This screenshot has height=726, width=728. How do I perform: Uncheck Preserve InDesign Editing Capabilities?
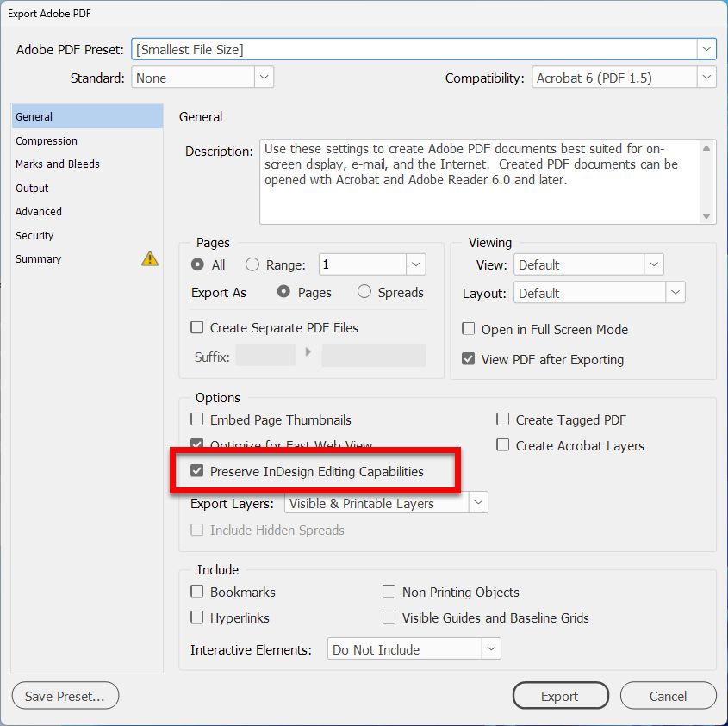[x=196, y=471]
